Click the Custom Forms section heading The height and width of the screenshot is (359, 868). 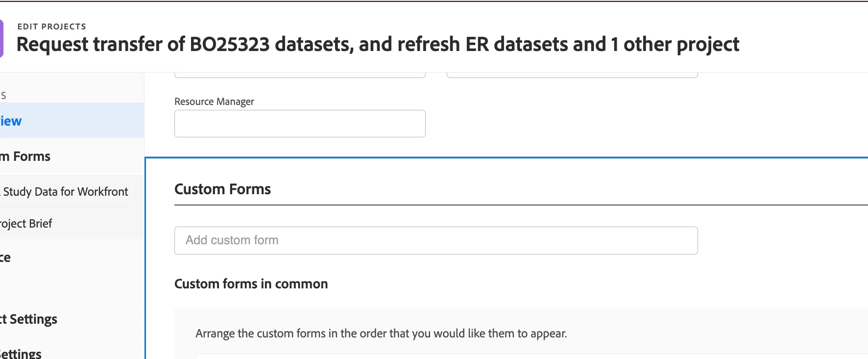222,189
